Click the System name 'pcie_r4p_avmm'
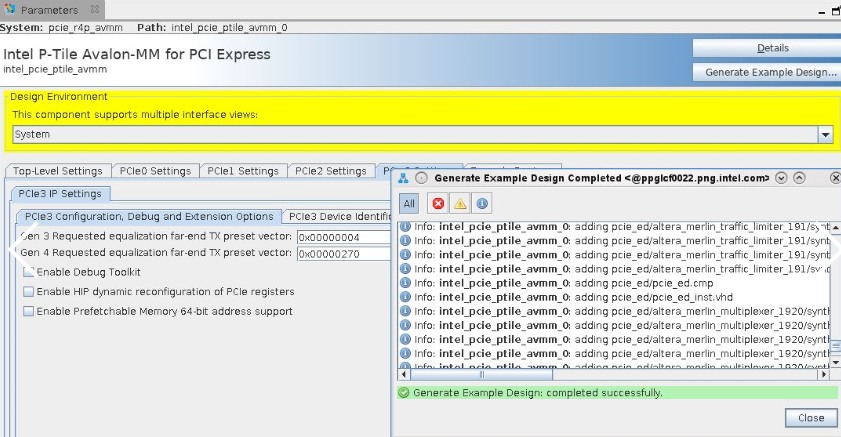This screenshot has width=841, height=437. tap(85, 27)
